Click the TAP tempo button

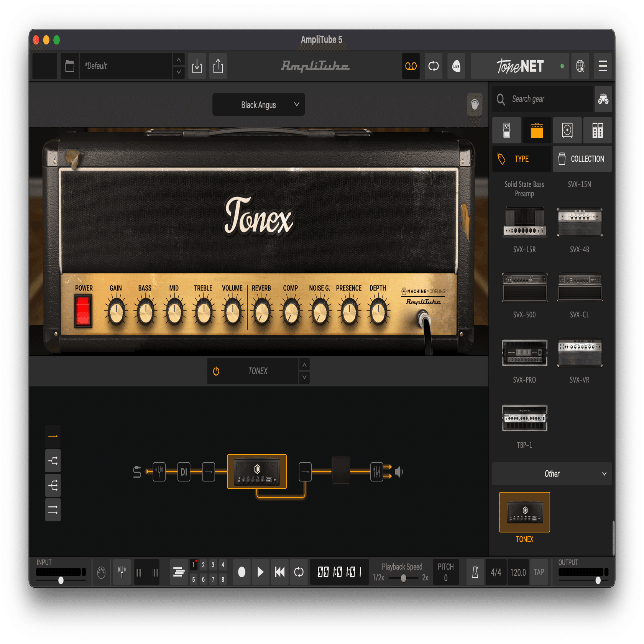click(539, 572)
